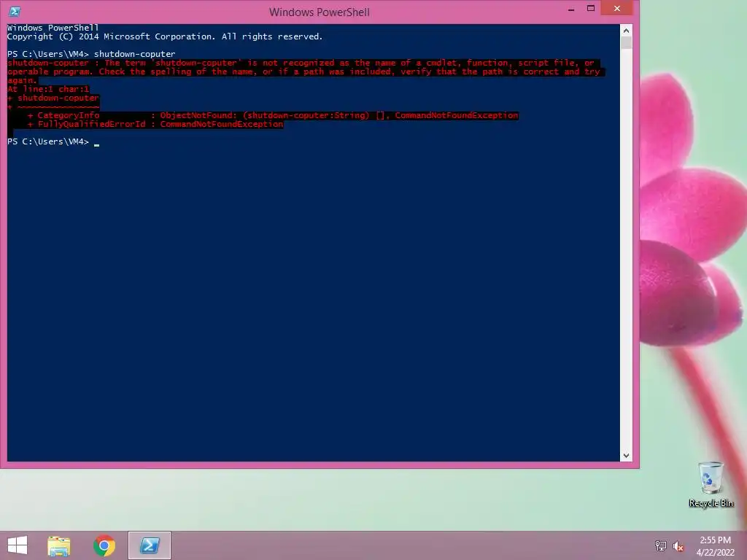The height and width of the screenshot is (560, 747).
Task: Click the Copyright (C) 2014 Microsoft line
Action: coord(165,36)
